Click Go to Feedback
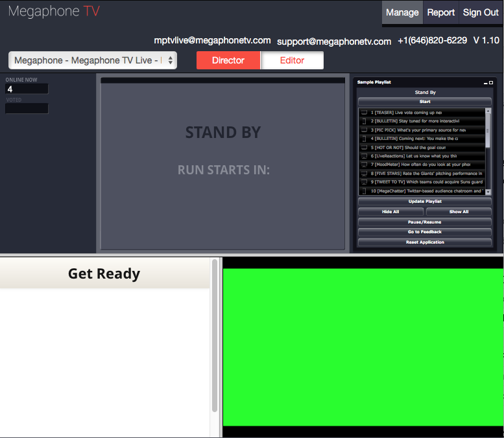The width and height of the screenshot is (504, 438). (425, 232)
